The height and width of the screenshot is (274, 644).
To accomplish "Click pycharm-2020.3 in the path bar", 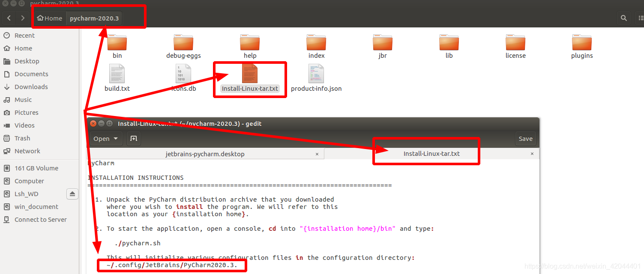I will coord(94,18).
